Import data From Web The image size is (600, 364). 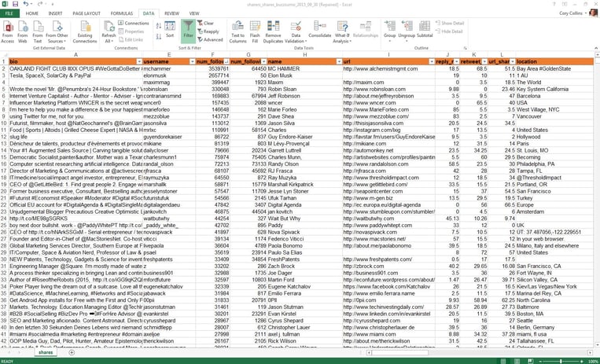(x=23, y=31)
